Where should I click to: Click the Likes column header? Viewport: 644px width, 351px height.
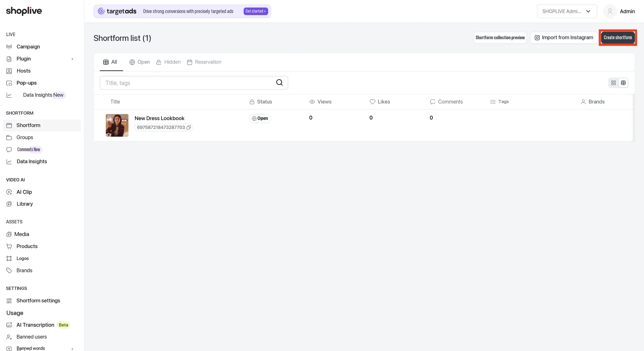pyautogui.click(x=380, y=102)
